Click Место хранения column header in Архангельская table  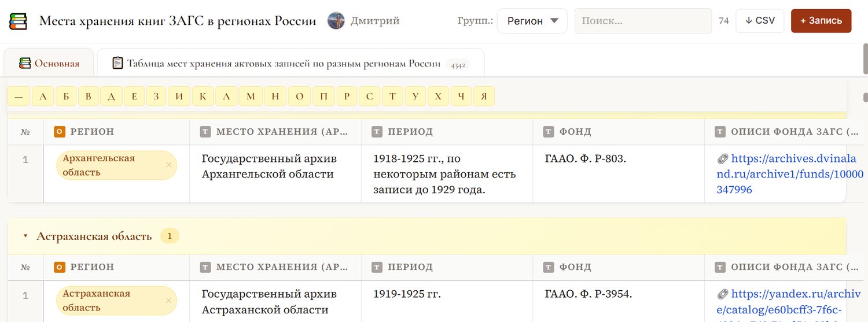(275, 132)
